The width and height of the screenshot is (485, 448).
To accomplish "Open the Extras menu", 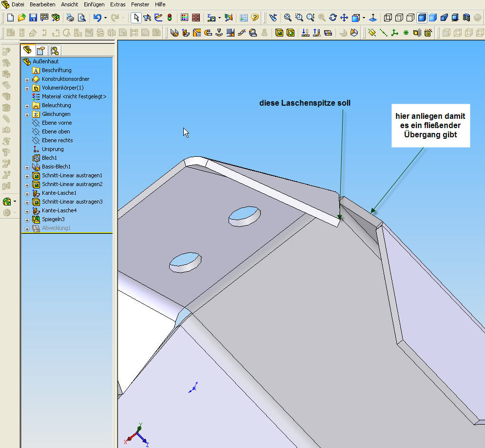I will pyautogui.click(x=118, y=4).
